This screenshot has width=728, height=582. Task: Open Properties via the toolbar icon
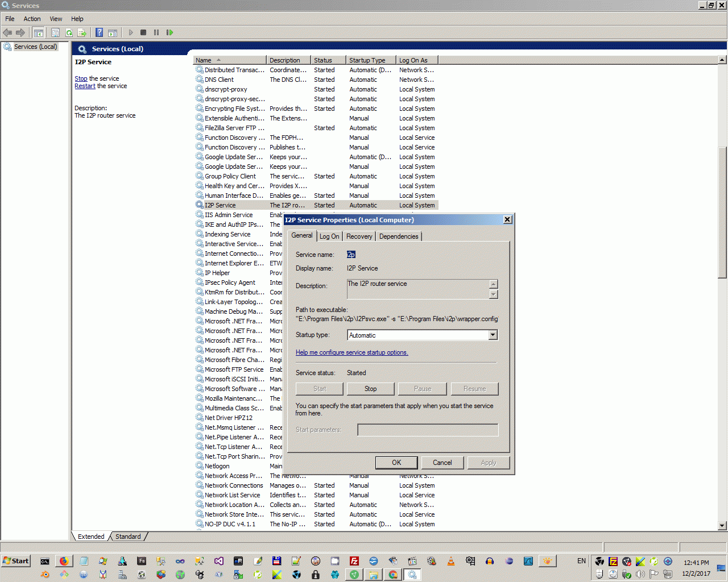[55, 33]
